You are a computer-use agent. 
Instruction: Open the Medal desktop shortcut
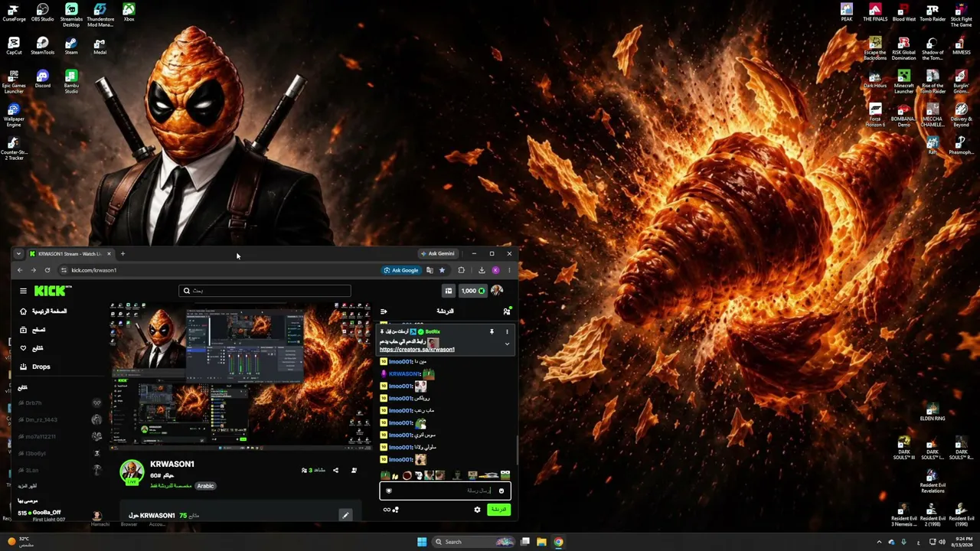100,46
